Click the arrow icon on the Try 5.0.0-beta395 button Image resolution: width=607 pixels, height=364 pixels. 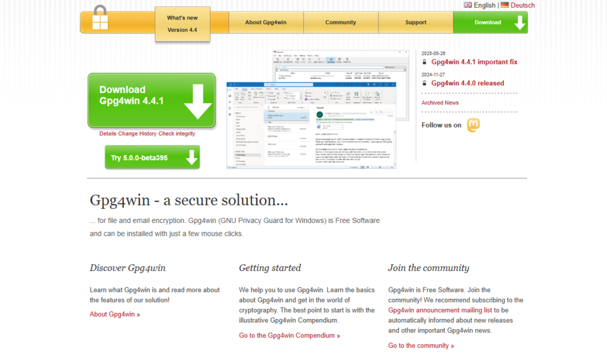tap(191, 158)
